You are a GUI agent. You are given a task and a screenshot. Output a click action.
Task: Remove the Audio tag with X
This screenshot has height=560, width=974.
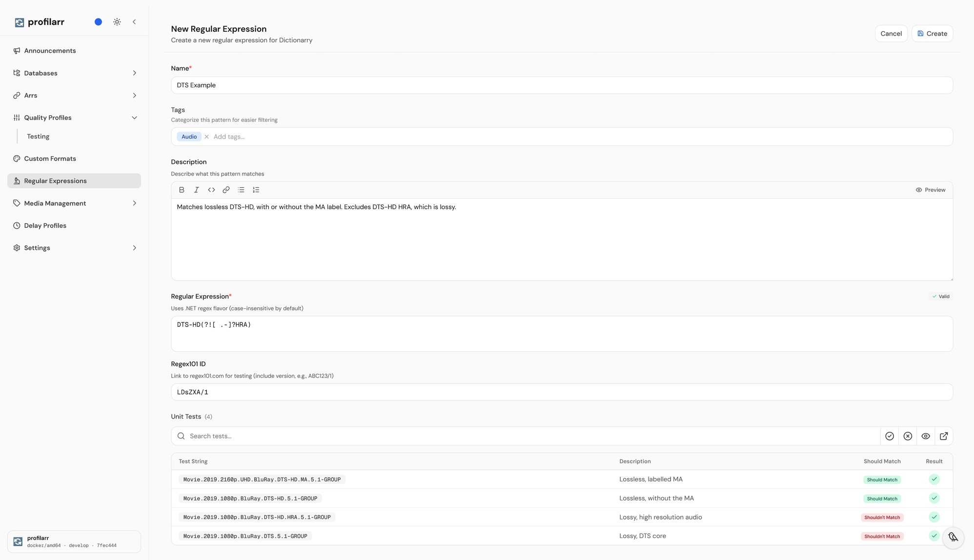[x=207, y=137]
